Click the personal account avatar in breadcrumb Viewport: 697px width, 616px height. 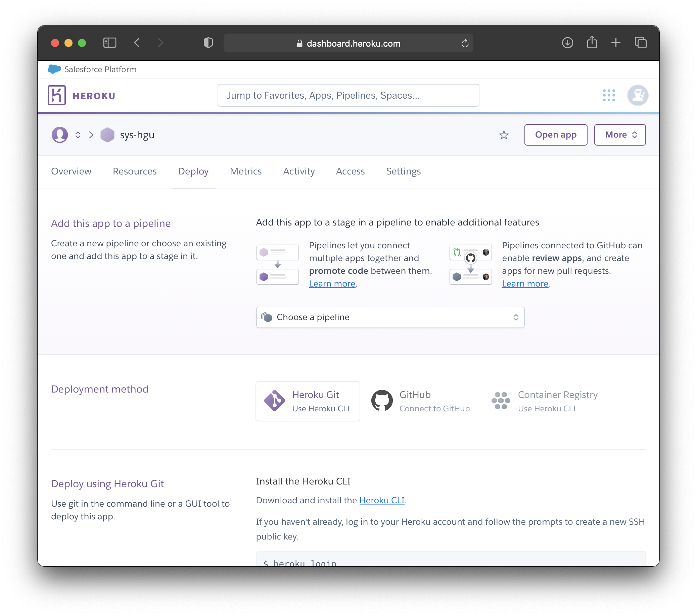60,135
